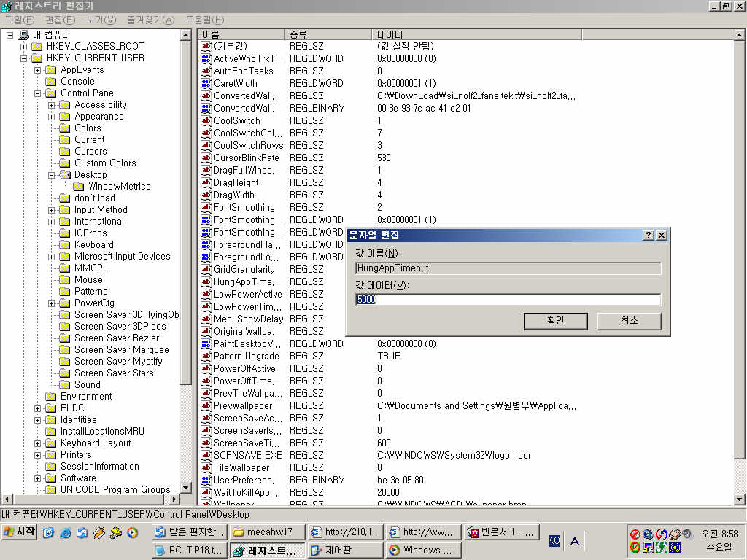Click the 이름 column header
Viewport: 747px width, 560px height.
coord(241,34)
